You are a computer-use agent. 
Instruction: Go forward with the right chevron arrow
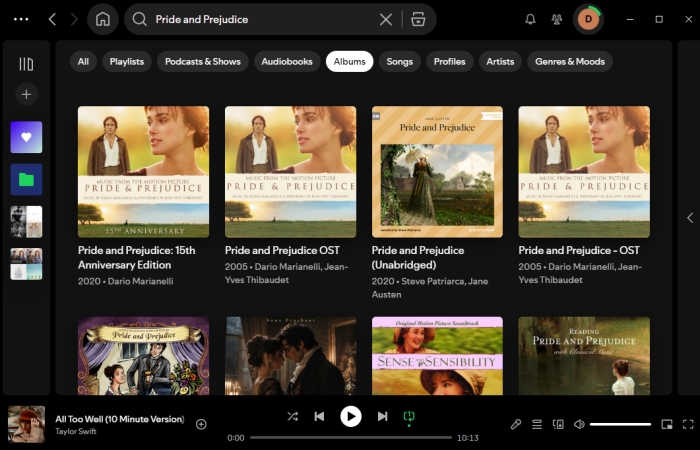74,19
